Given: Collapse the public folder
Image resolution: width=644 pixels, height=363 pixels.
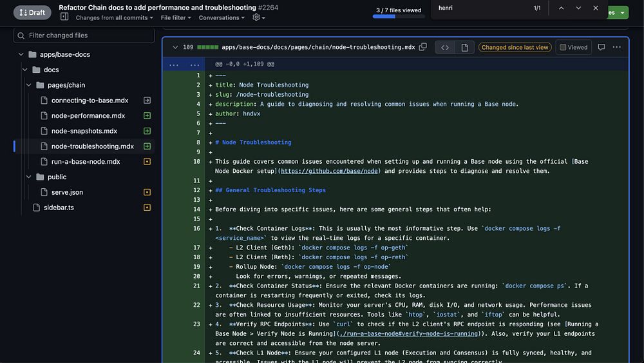Looking at the screenshot, I should tap(28, 177).
